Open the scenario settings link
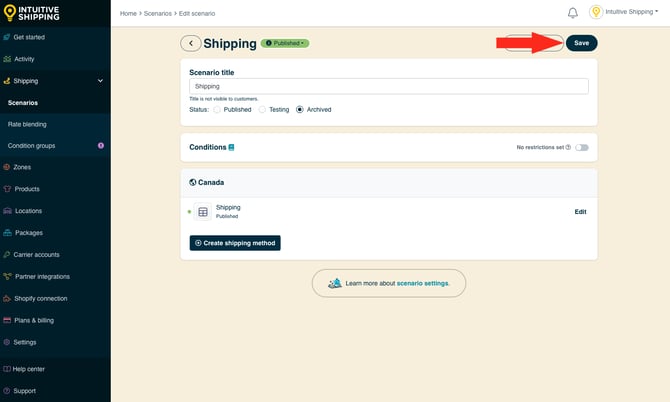 422,283
